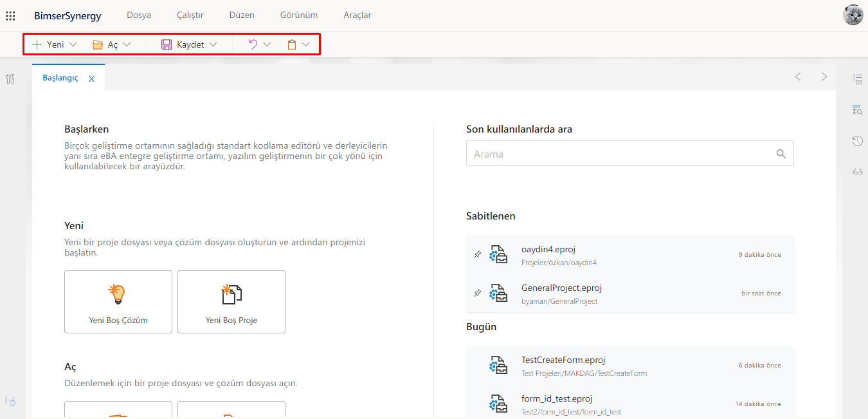The image size is (868, 419).
Task: Close the Başlangıç tab
Action: [91, 79]
